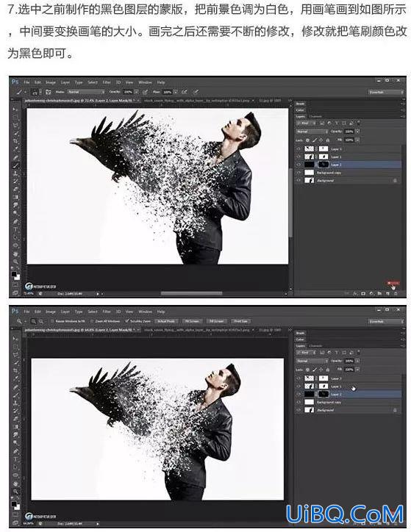Click the foreground color swatch in upper toolbox
The height and width of the screenshot is (532, 411).
14,274
